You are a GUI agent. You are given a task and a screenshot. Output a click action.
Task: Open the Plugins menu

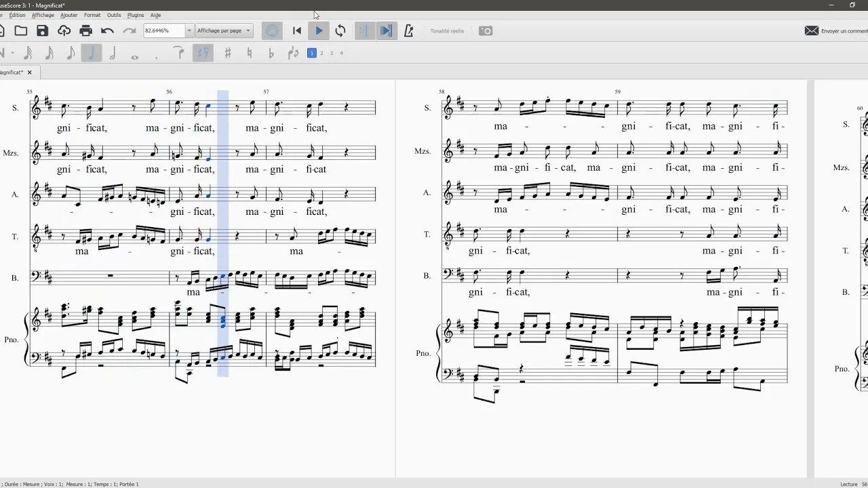(136, 15)
